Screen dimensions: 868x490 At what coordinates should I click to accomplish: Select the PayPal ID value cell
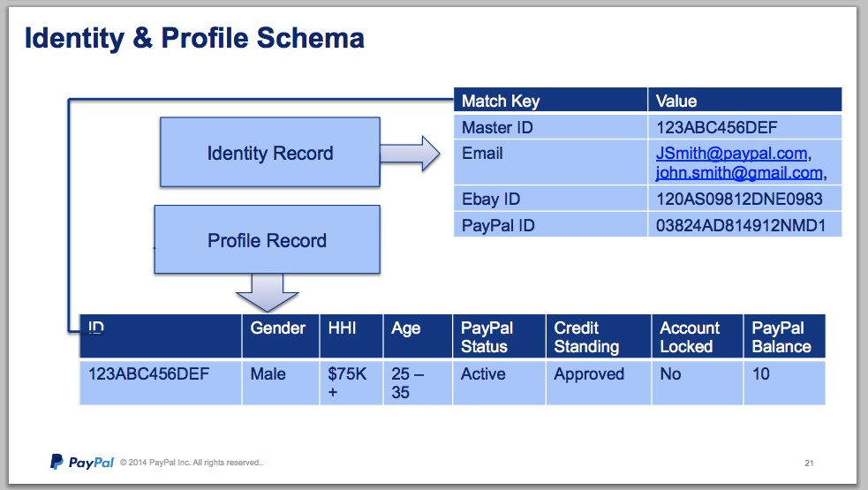point(740,226)
